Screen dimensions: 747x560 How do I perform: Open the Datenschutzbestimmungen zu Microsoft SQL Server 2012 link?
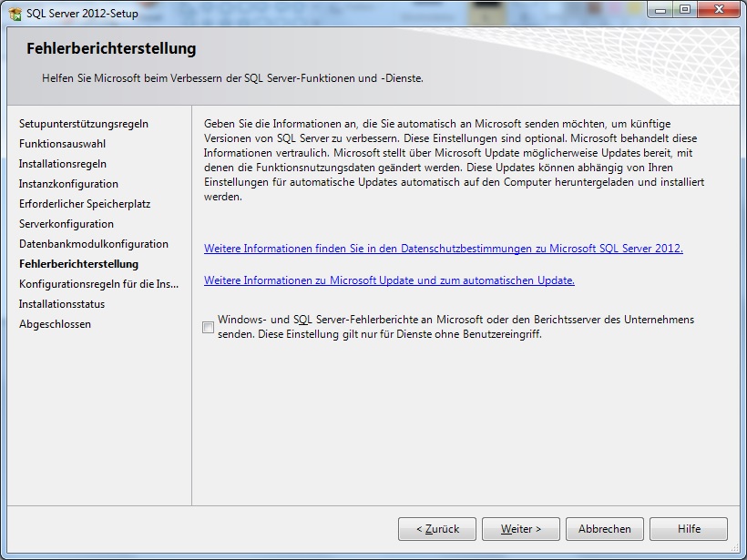coord(443,248)
